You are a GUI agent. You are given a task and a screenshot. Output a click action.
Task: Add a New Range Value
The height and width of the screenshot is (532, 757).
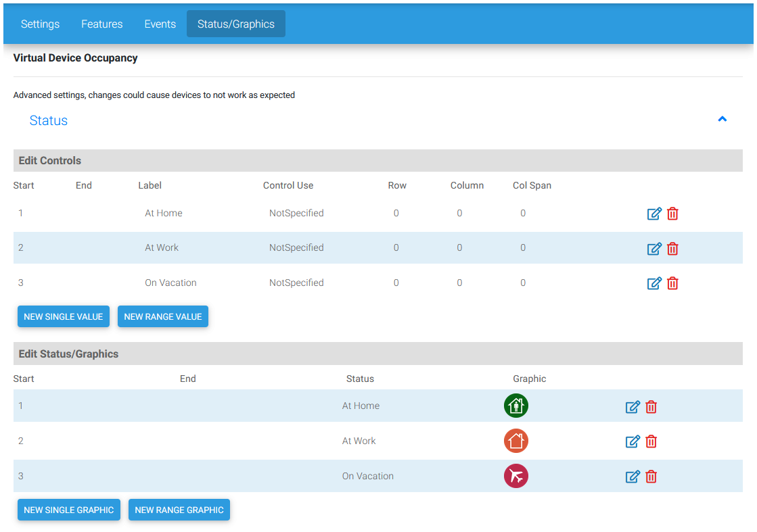point(163,316)
